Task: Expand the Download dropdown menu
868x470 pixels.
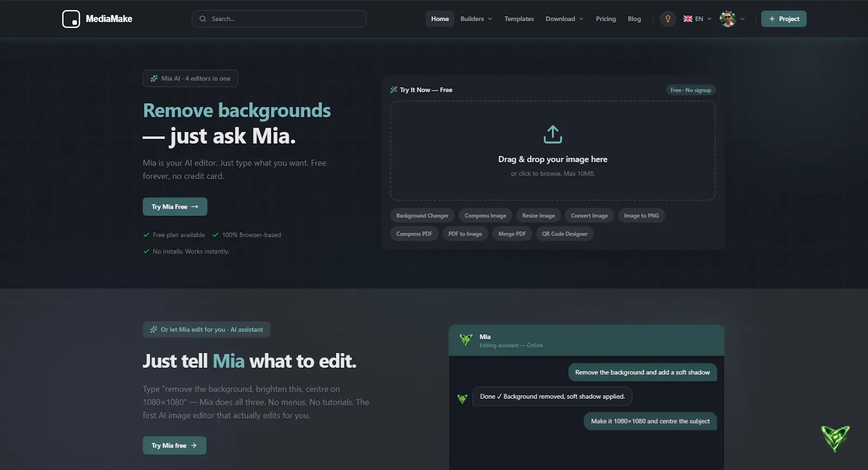Action: click(x=564, y=19)
